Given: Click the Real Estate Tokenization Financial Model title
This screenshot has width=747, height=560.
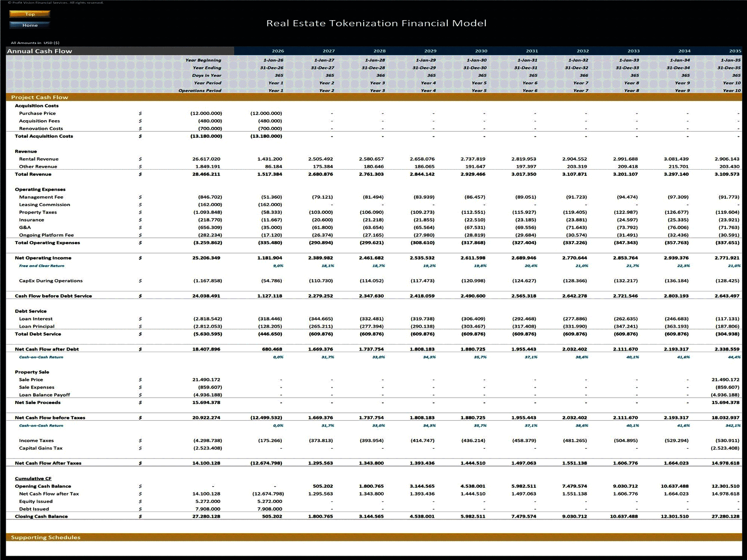Looking at the screenshot, I should (x=376, y=23).
